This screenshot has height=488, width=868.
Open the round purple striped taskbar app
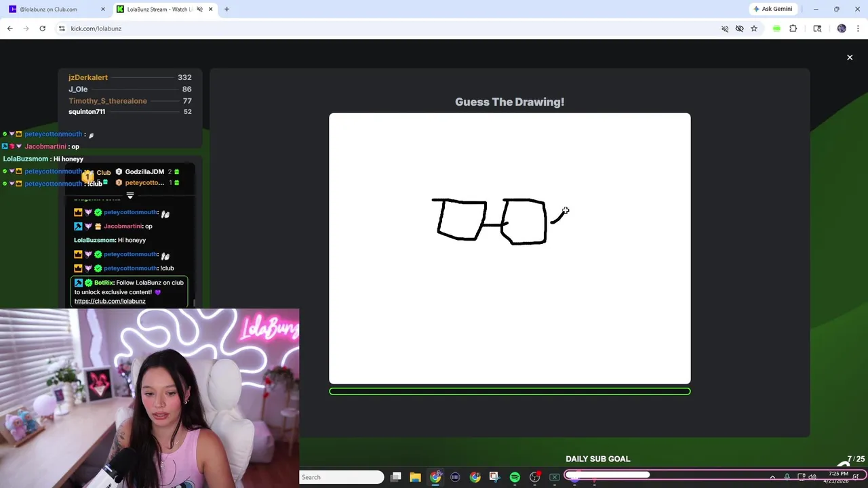pos(455,477)
